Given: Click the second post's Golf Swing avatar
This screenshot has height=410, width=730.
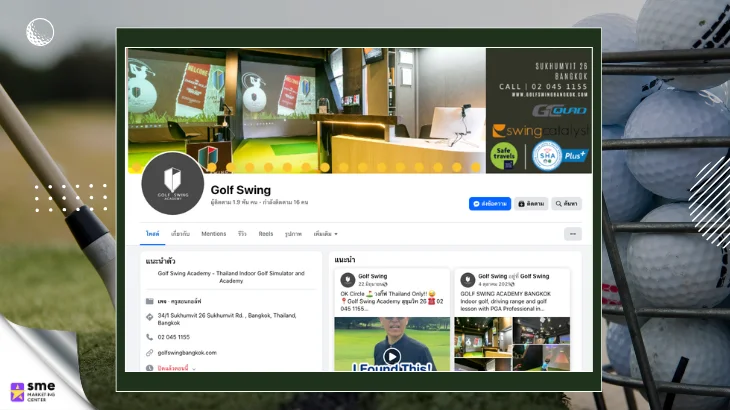Looking at the screenshot, I should pyautogui.click(x=467, y=280).
